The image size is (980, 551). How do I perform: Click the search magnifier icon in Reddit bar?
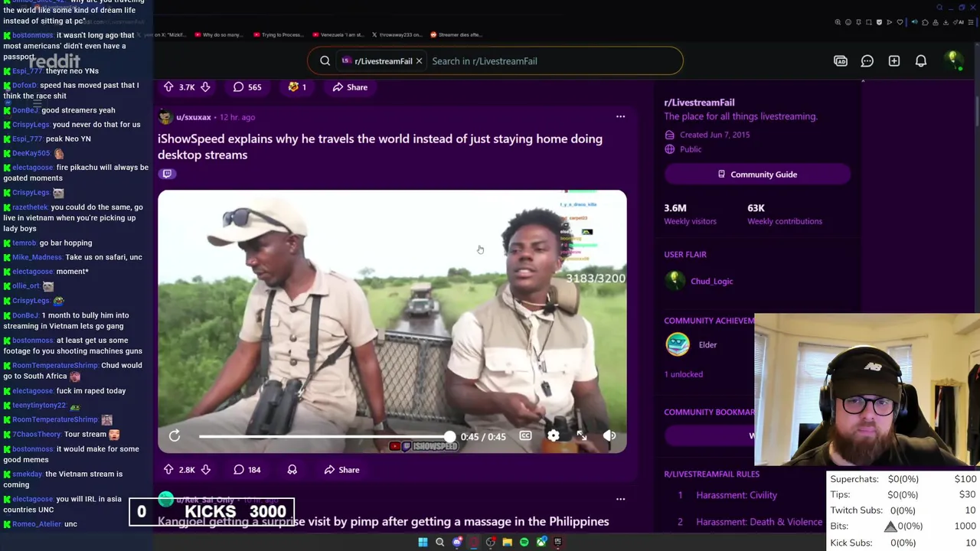point(325,61)
